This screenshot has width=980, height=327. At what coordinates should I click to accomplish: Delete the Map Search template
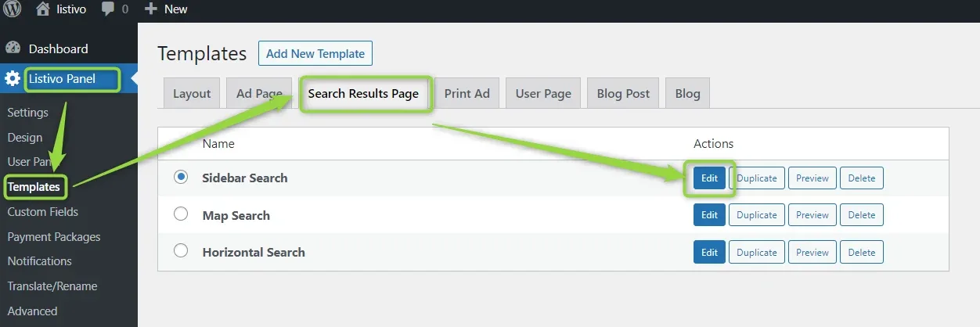[862, 215]
